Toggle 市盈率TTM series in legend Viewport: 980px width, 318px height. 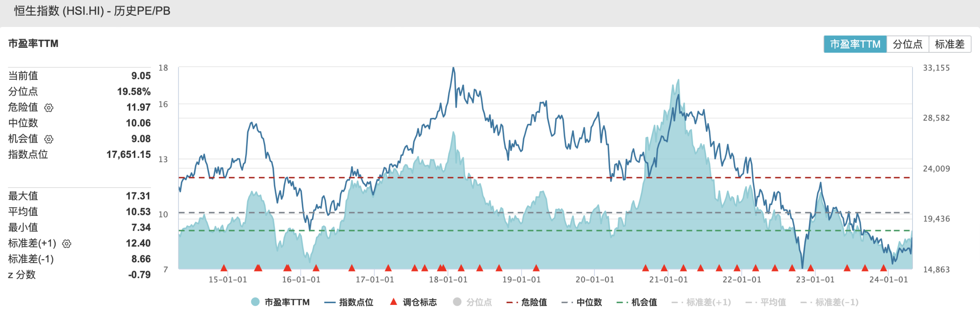click(287, 302)
